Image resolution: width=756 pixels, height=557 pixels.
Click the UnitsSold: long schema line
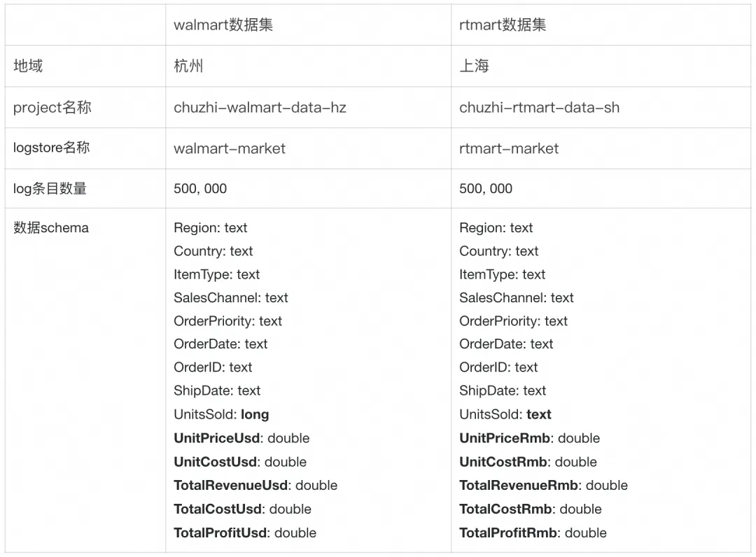(221, 414)
